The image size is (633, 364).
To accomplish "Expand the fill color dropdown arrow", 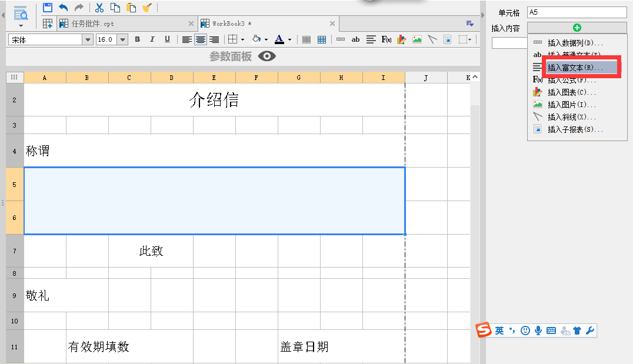I will click(x=266, y=39).
